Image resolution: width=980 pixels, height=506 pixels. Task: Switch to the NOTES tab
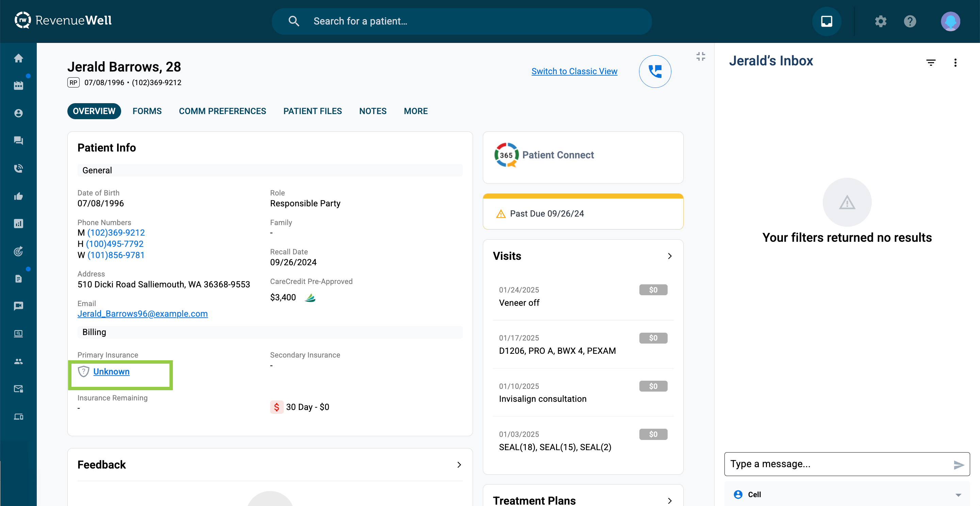(x=373, y=111)
